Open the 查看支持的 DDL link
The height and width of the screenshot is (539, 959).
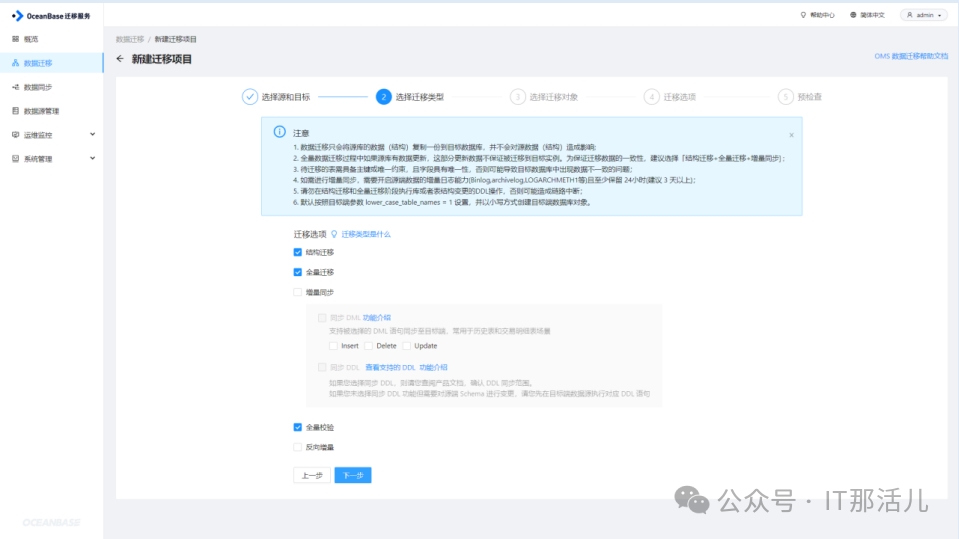coord(390,367)
